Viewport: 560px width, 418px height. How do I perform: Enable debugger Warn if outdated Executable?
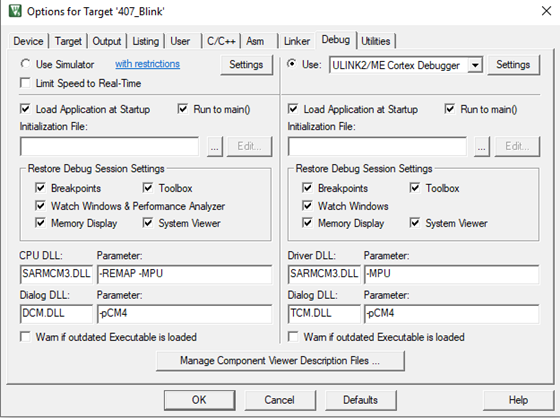(x=293, y=337)
